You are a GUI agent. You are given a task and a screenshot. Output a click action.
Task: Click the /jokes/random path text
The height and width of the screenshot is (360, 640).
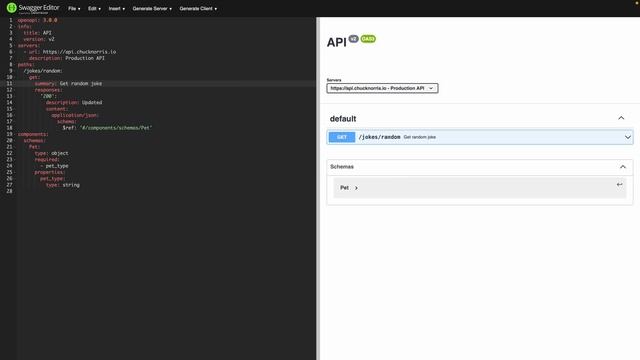(379, 137)
